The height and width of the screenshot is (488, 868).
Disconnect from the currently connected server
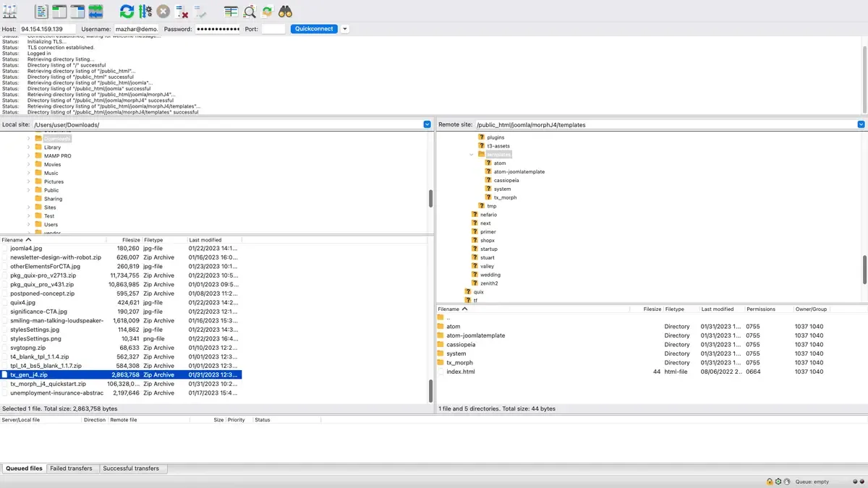182,12
